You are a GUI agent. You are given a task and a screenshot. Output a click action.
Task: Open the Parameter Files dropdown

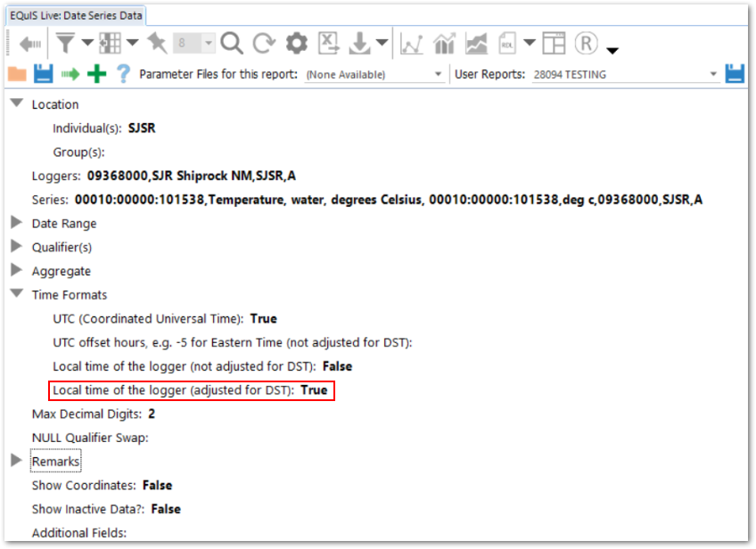point(438,75)
